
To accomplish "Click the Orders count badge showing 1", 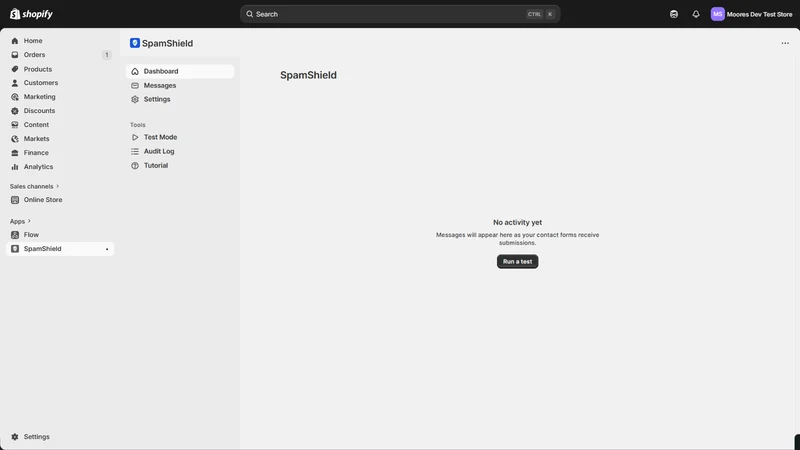I will (107, 55).
